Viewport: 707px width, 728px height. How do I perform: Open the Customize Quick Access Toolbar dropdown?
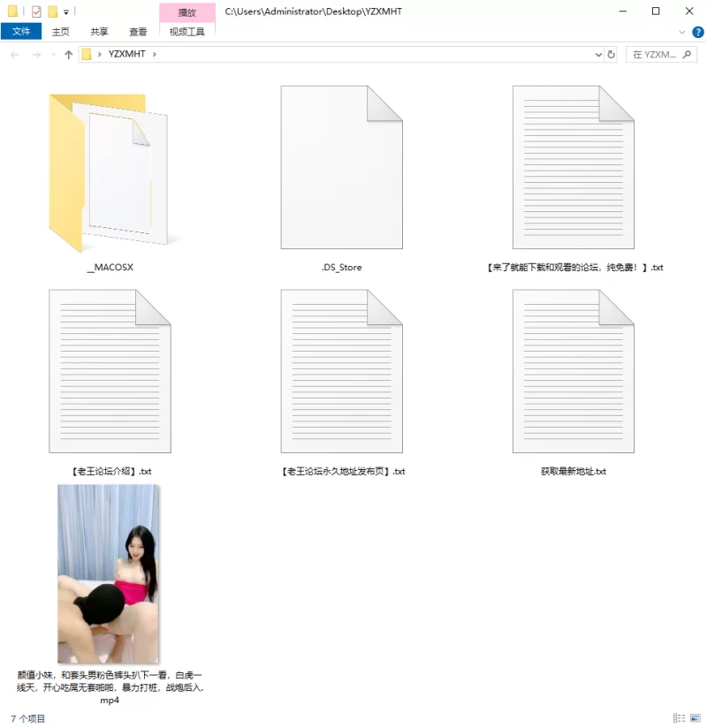click(x=66, y=12)
